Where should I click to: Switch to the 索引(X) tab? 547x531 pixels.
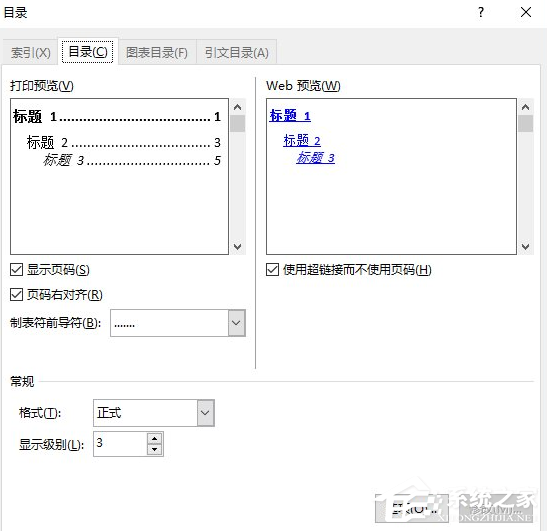[x=30, y=53]
